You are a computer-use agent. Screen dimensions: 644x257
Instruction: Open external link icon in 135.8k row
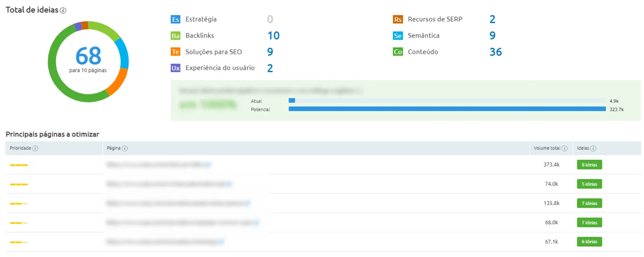[247, 203]
